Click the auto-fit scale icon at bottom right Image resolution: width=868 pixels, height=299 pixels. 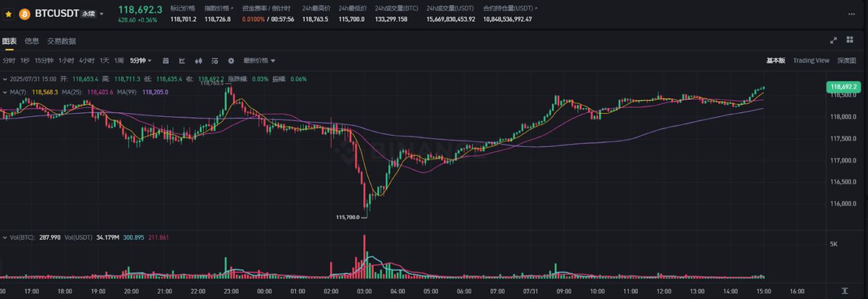pyautogui.click(x=844, y=291)
